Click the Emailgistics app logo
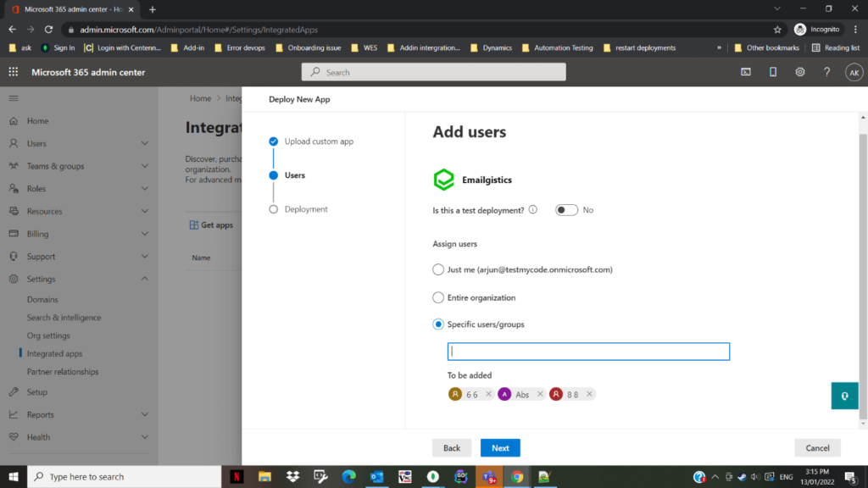This screenshot has width=868, height=488. pyautogui.click(x=443, y=180)
